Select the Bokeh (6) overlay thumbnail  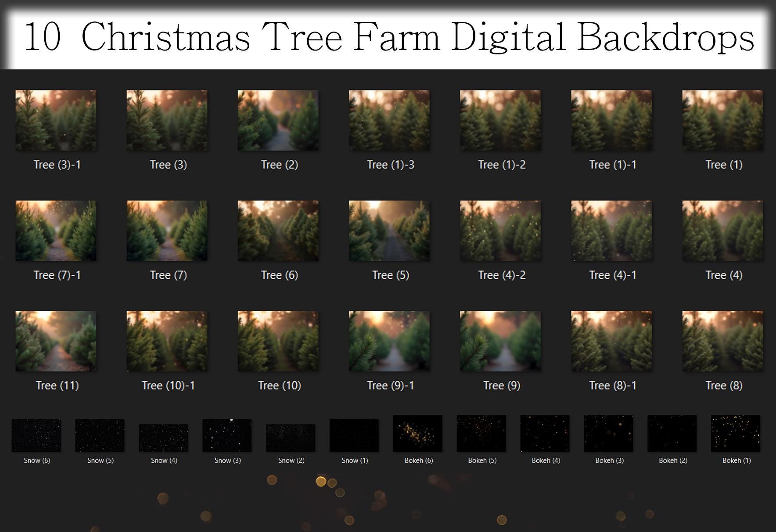(x=417, y=433)
